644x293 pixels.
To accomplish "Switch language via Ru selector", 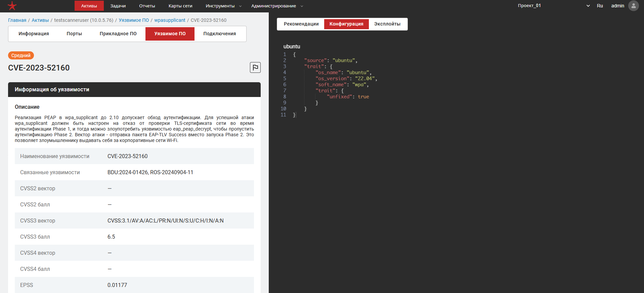I will [600, 6].
